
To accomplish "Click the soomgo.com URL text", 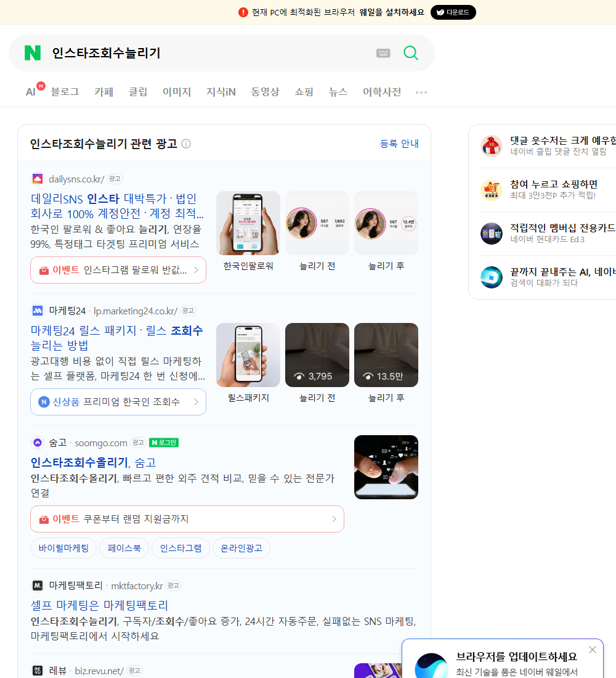I will [101, 443].
